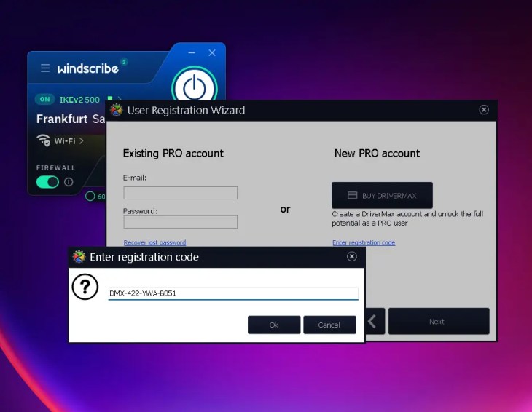Open the Recover lost password link
Viewport: 532px width, 412px height.
(x=154, y=242)
